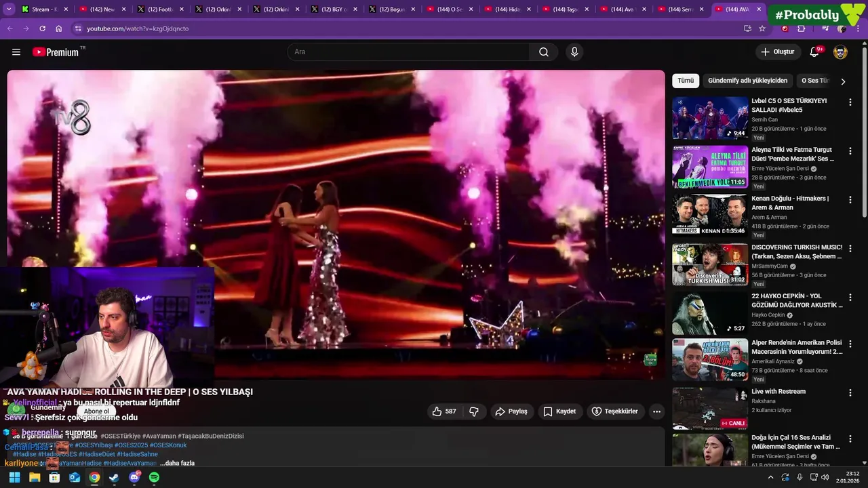Go to browser home page

59,28
